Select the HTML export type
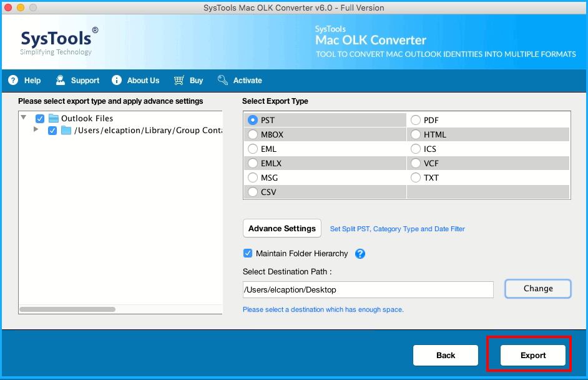 (416, 134)
